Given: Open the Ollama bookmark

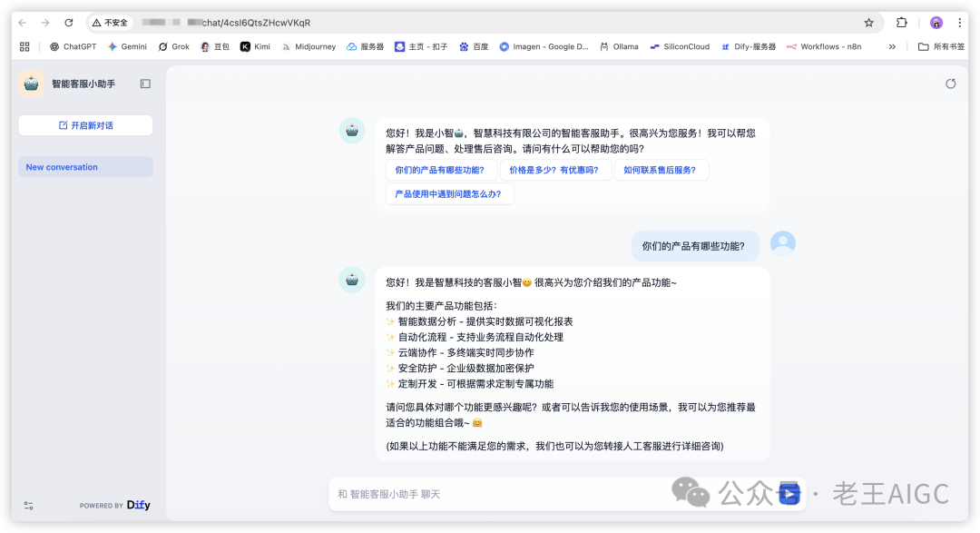Looking at the screenshot, I should [619, 46].
